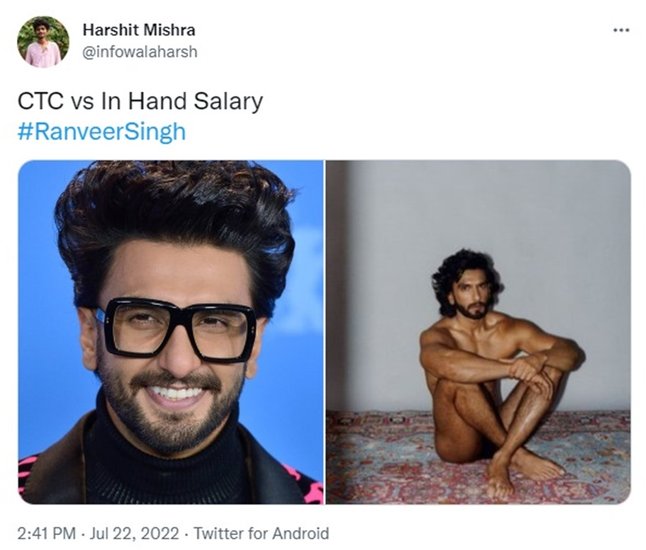Click the word Salary in the tweet
The image size is (646, 550).
[228, 101]
